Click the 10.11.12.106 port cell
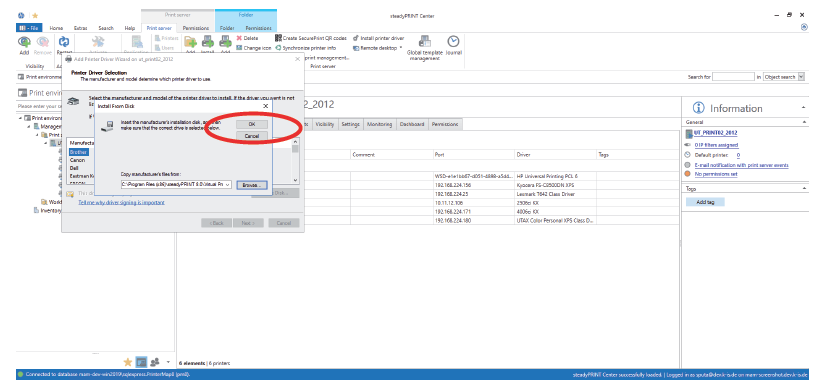Screen dimensions: 815x382 point(473,203)
